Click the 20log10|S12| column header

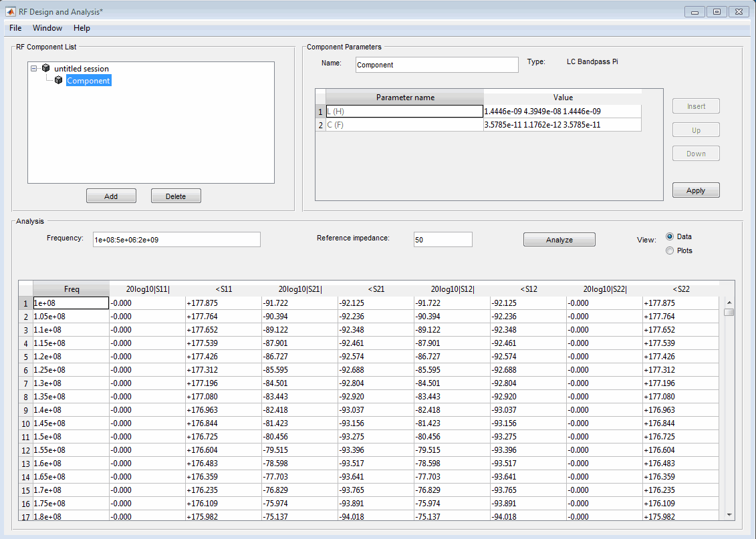(453, 289)
